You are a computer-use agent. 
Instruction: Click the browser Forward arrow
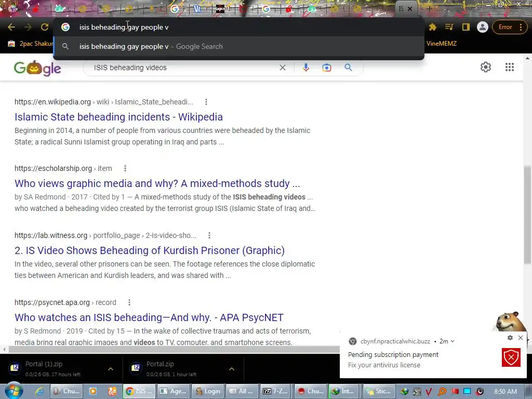(28, 27)
